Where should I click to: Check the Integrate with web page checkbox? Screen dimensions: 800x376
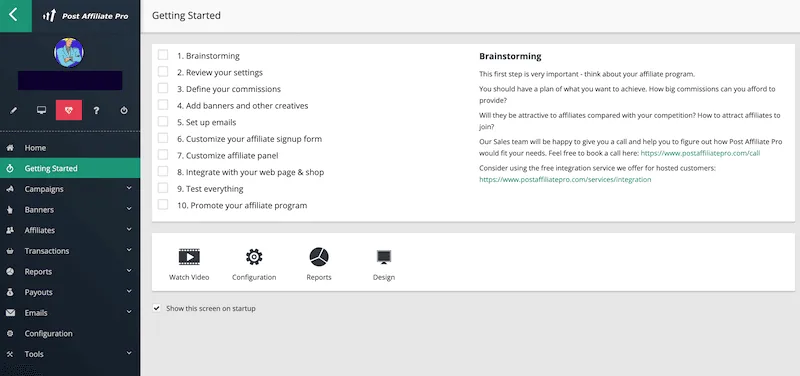(x=163, y=171)
